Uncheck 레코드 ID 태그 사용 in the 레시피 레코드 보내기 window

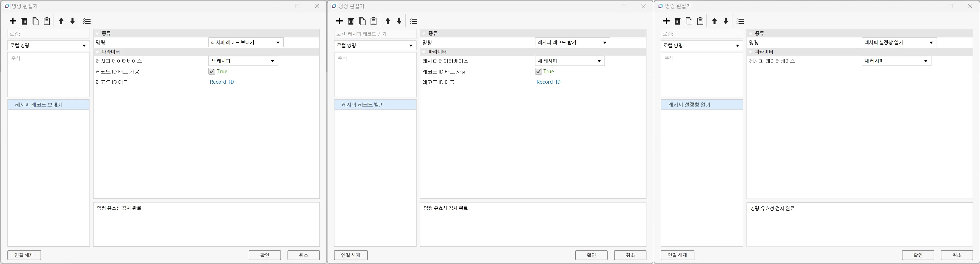click(212, 71)
